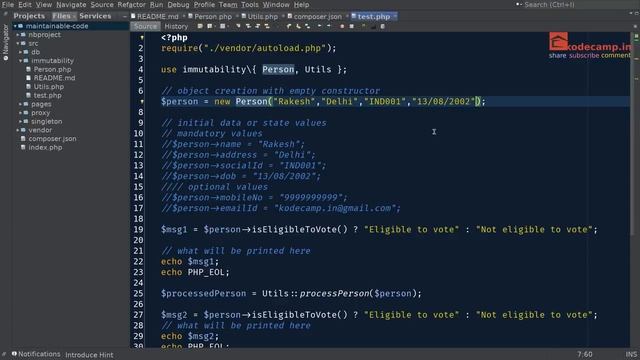The image size is (640, 360).
Task: Click the Comment toolbar icon
Action: (x=363, y=26)
